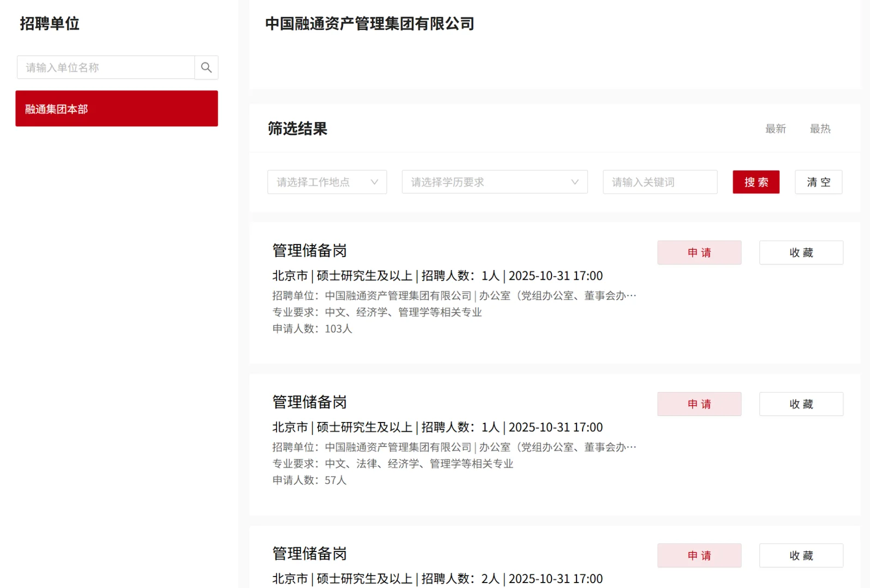Click 专业要求：中文、法律、经济学、管理学等相关专业

click(393, 463)
